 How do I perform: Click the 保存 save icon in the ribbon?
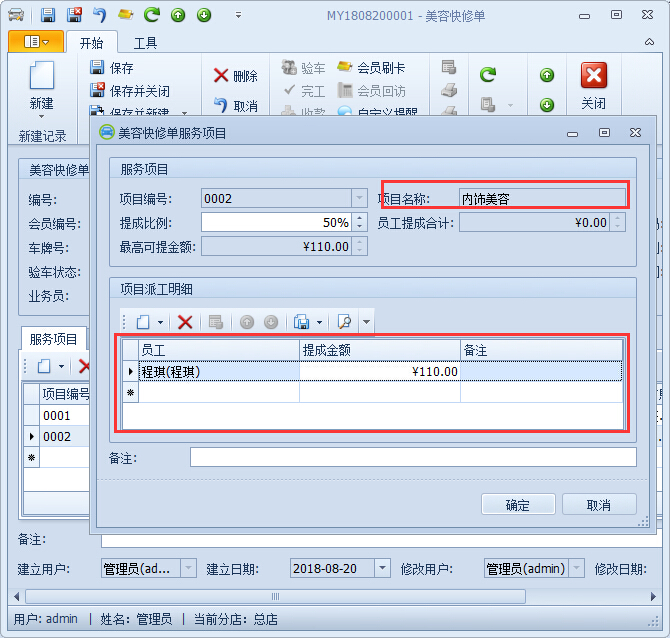coord(98,68)
